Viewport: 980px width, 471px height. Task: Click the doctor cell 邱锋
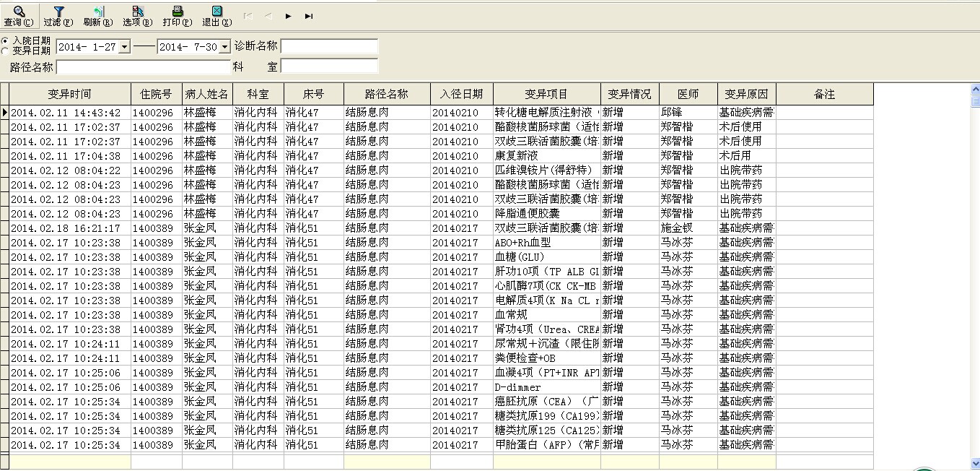688,113
